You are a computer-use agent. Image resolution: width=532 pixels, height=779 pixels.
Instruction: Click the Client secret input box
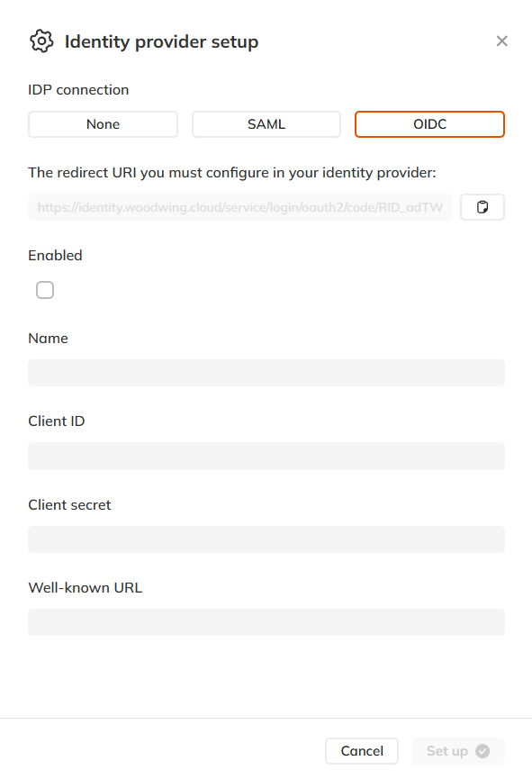pyautogui.click(x=266, y=539)
